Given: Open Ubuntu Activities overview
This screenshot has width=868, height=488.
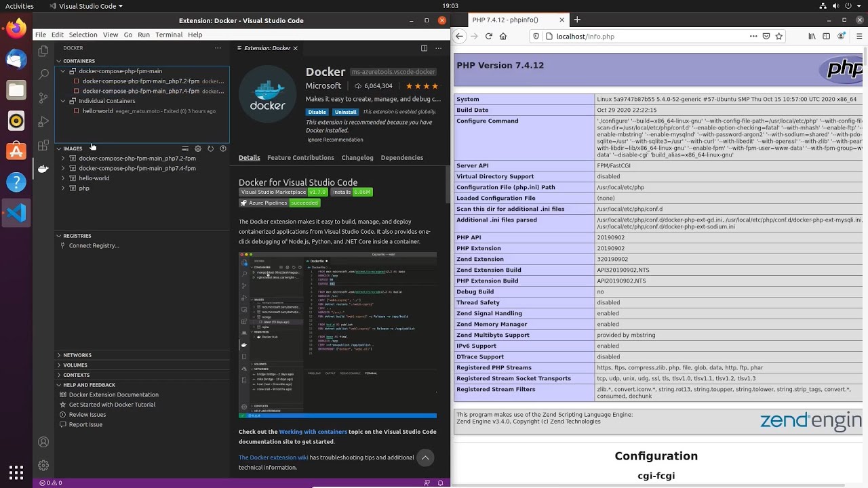Looking at the screenshot, I should [x=19, y=5].
